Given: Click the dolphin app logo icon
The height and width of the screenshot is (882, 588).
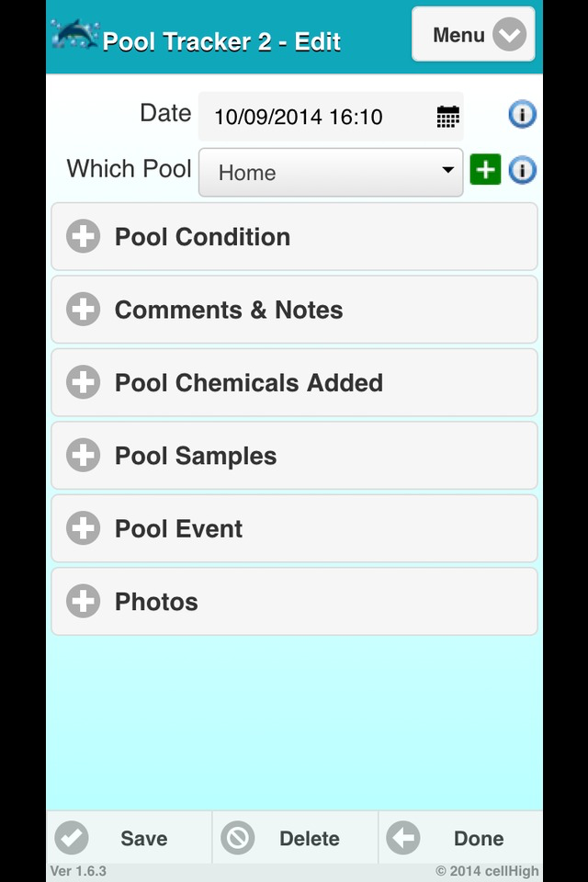Looking at the screenshot, I should coord(73,35).
